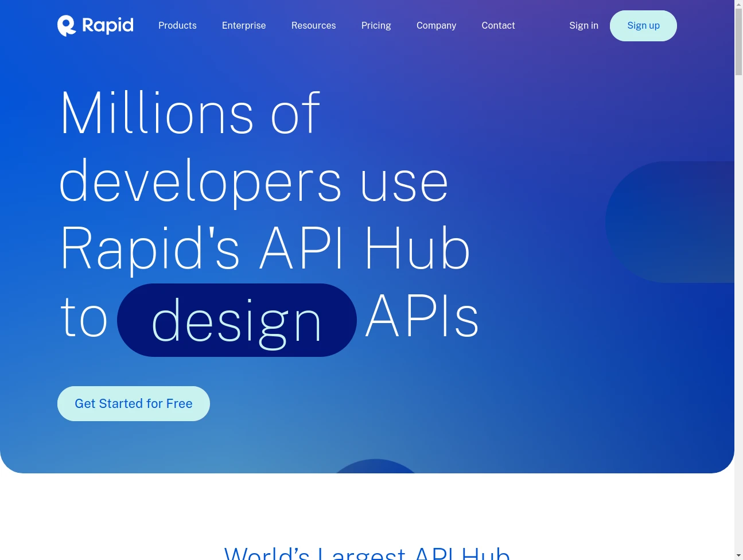Viewport: 743px width, 560px height.
Task: Open the Enterprise menu
Action: pyautogui.click(x=244, y=25)
